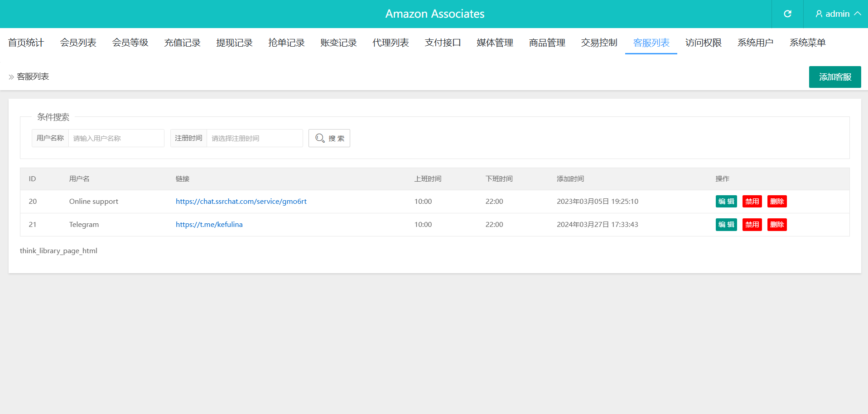Screen dimensions: 868x414
Task: Switch to the 会员列表 tab
Action: tap(78, 43)
